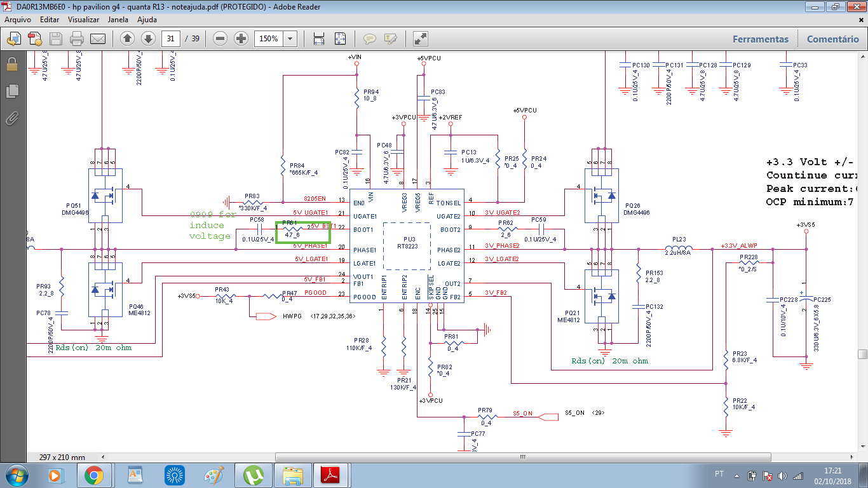The height and width of the screenshot is (488, 868).
Task: Click the 150% zoom value field
Action: click(268, 39)
